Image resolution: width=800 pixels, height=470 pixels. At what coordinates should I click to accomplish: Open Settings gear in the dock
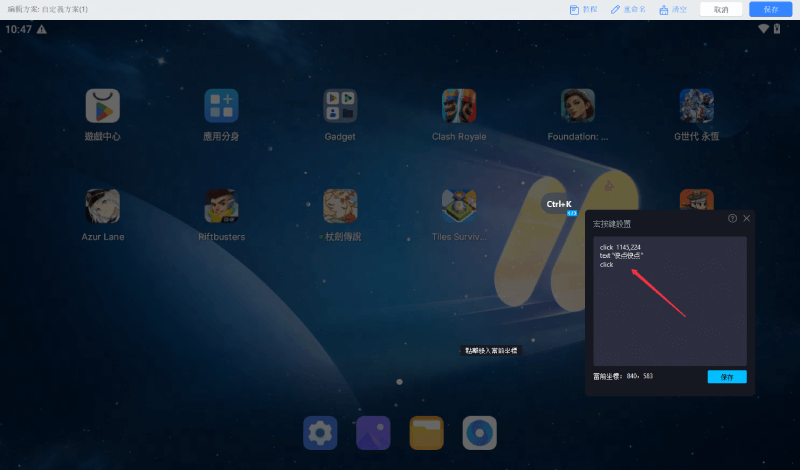(x=320, y=433)
